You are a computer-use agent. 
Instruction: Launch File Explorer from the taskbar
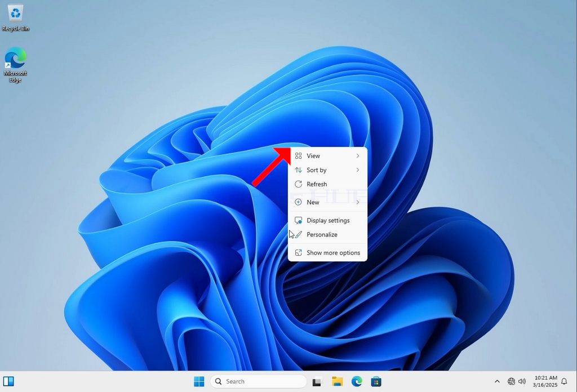coord(337,381)
